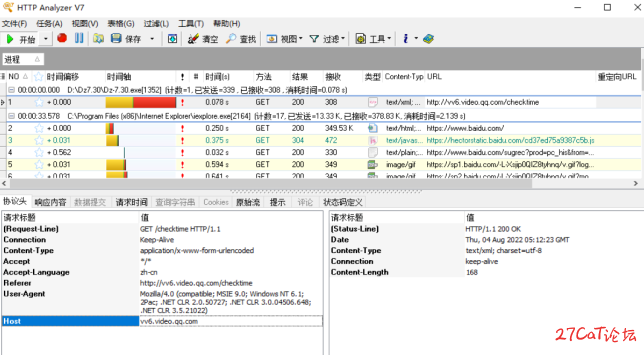644x355 pixels.
Task: Open the 表格(G) menu
Action: click(x=121, y=23)
